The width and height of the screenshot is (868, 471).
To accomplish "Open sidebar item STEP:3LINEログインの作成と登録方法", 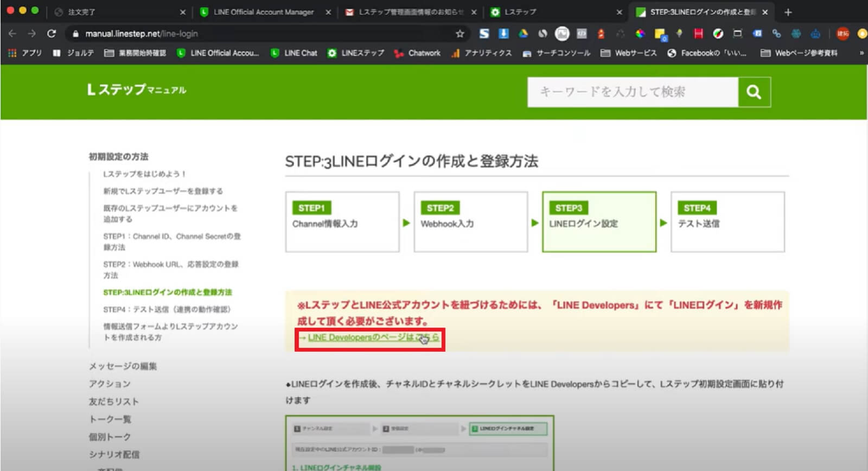I will 167,292.
